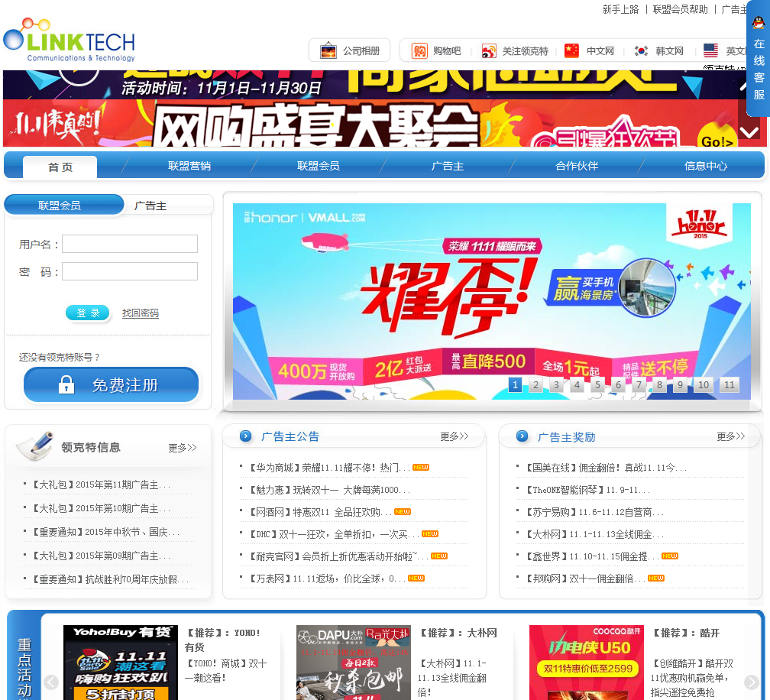Open the 信息中心 menu item
The width and height of the screenshot is (770, 700).
click(706, 166)
